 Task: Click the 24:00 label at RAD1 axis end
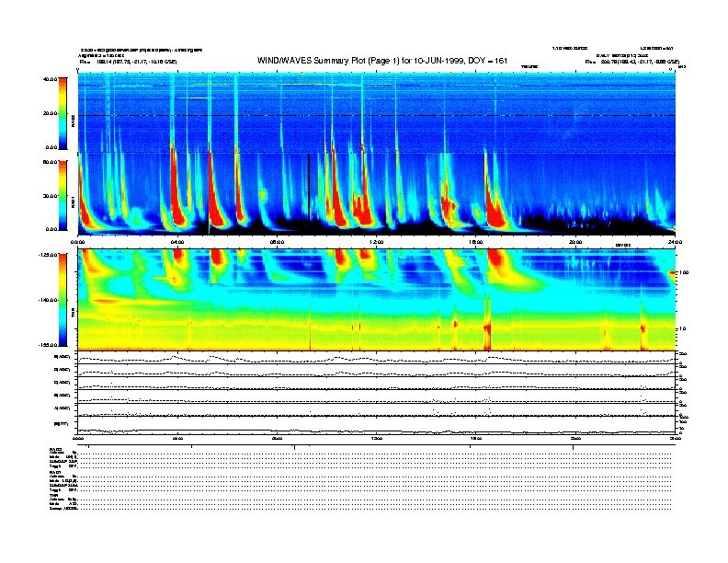click(x=673, y=242)
